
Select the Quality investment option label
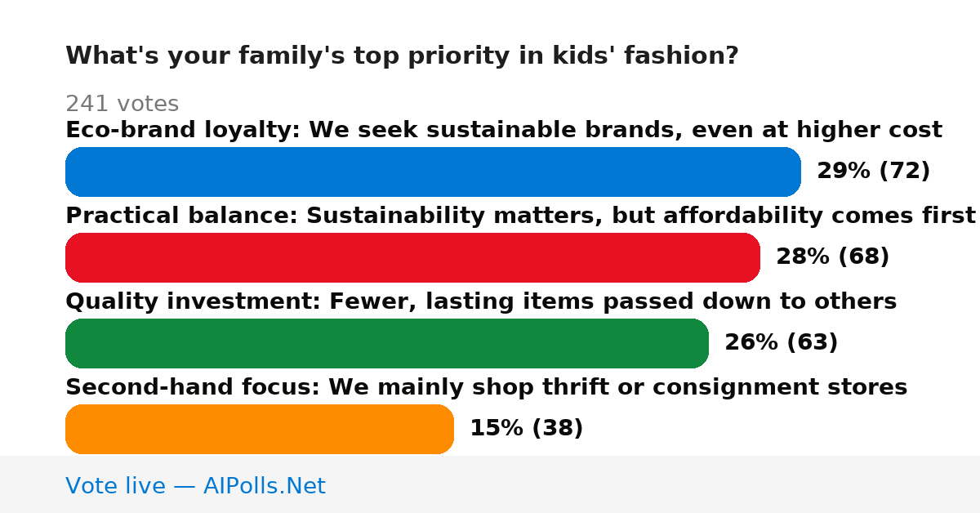tap(481, 301)
